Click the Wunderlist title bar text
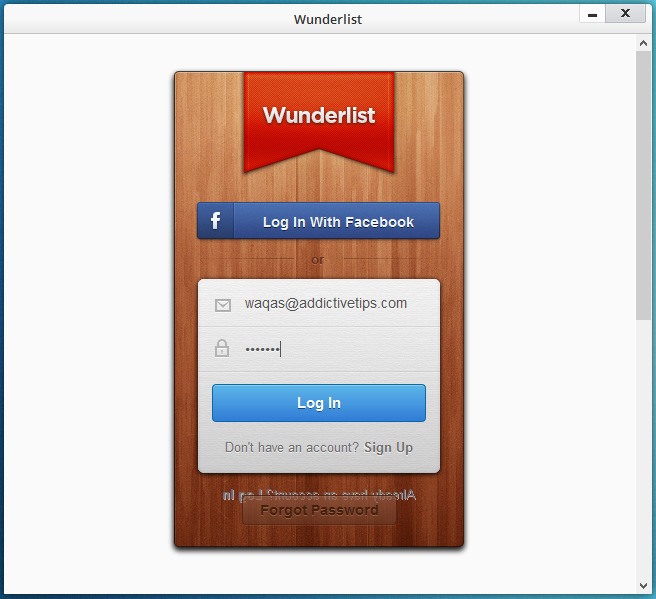 [x=328, y=20]
